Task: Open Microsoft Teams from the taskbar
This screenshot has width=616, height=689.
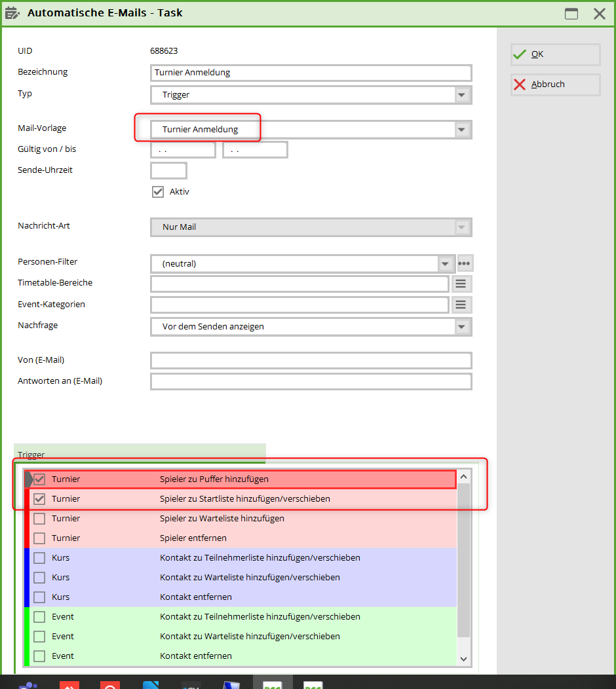Action: [27, 685]
